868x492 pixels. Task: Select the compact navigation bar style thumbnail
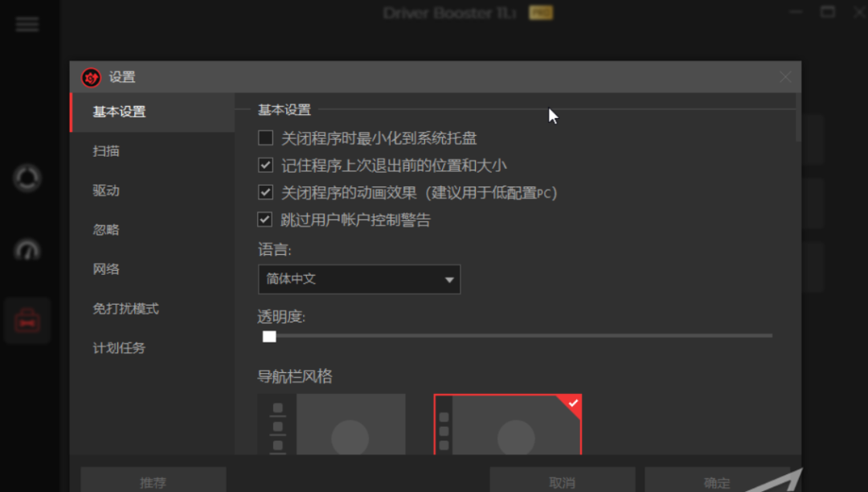tap(508, 424)
